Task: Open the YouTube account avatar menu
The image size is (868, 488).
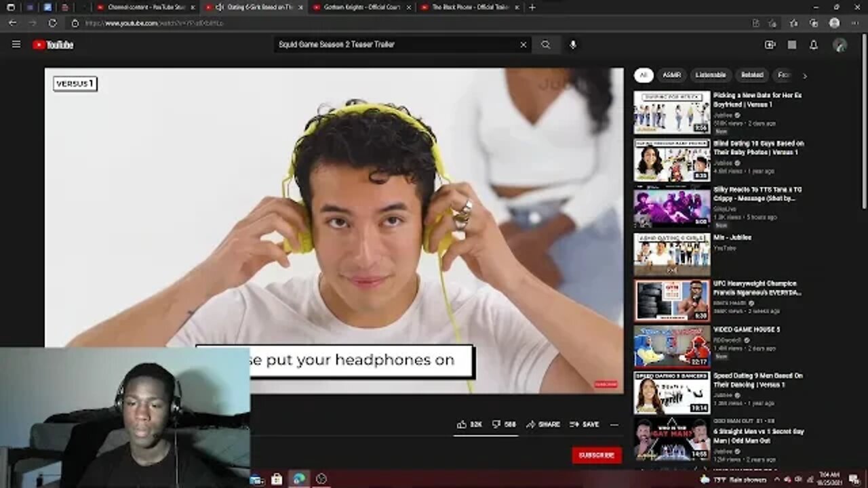Action: [840, 45]
